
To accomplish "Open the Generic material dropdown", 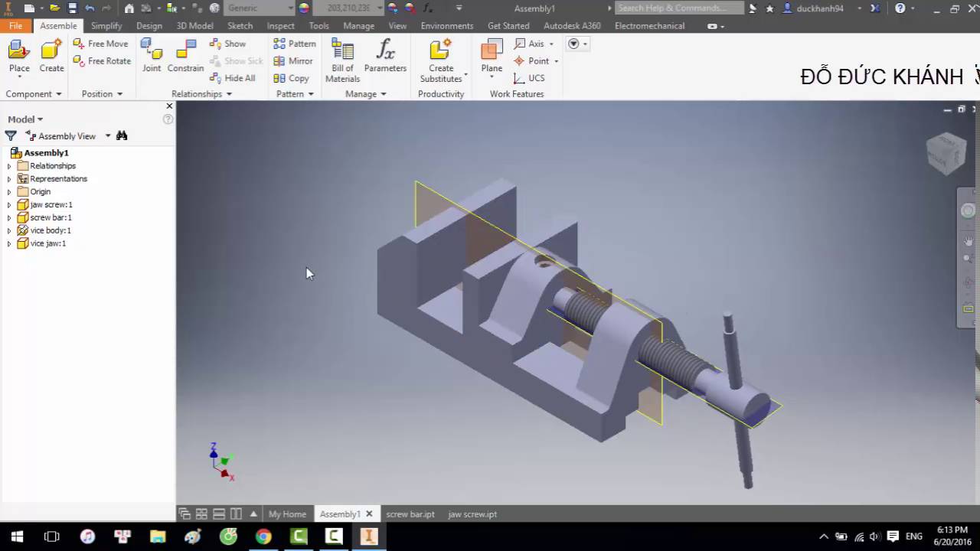I will coord(290,8).
